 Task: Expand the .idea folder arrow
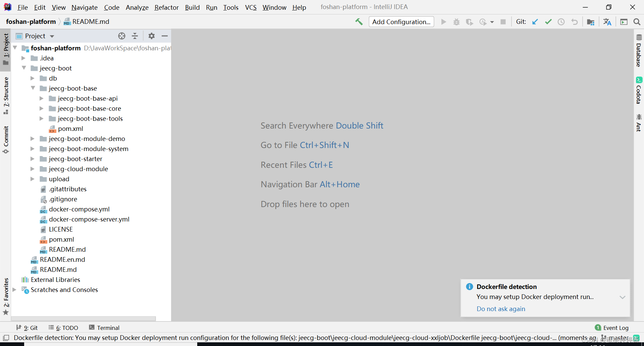[x=23, y=58]
